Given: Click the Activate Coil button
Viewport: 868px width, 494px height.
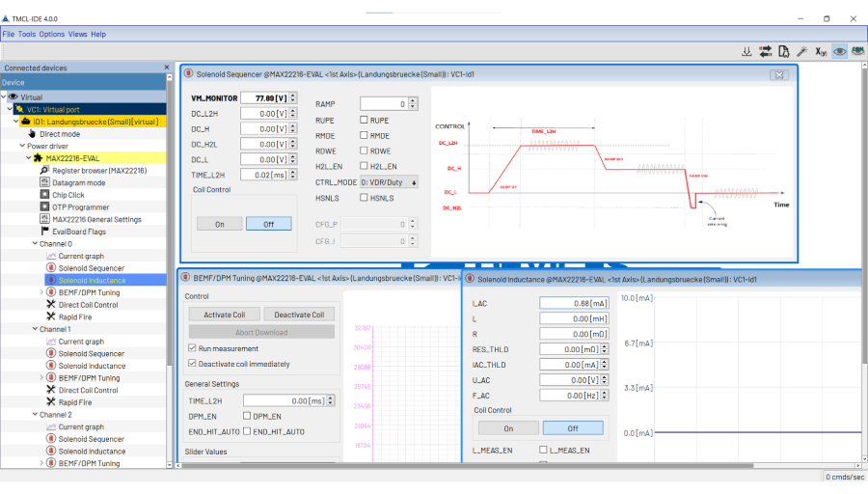Looking at the screenshot, I should coord(224,315).
